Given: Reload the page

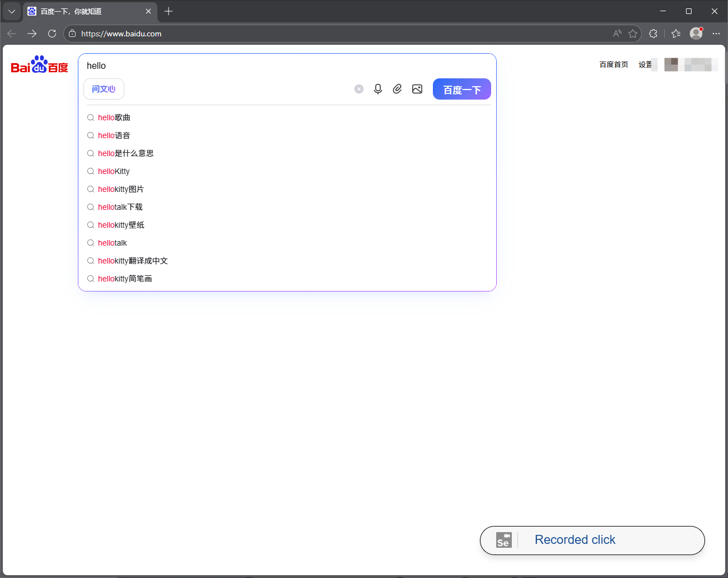Looking at the screenshot, I should point(52,34).
